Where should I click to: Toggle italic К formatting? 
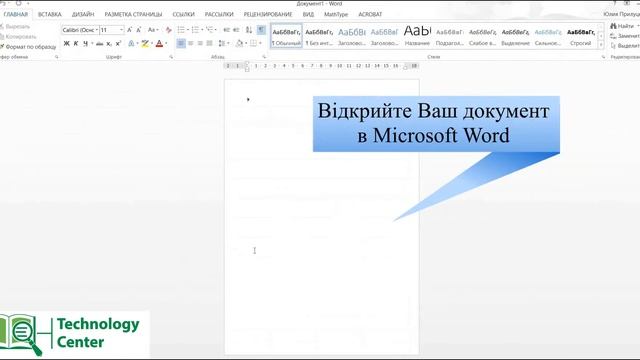point(76,43)
